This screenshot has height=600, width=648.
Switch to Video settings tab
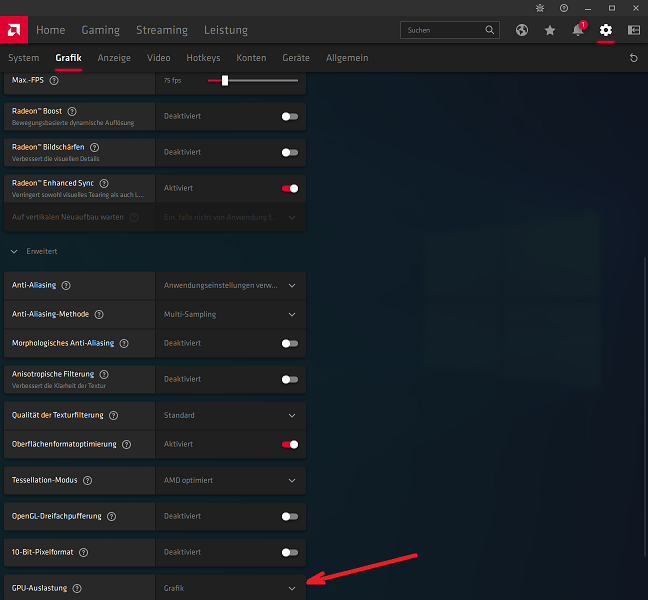click(159, 58)
